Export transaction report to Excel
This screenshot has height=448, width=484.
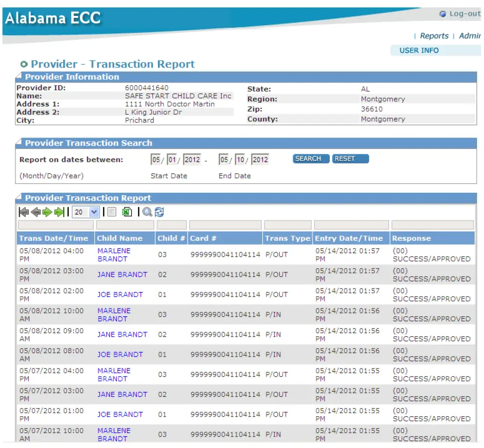pyautogui.click(x=126, y=212)
